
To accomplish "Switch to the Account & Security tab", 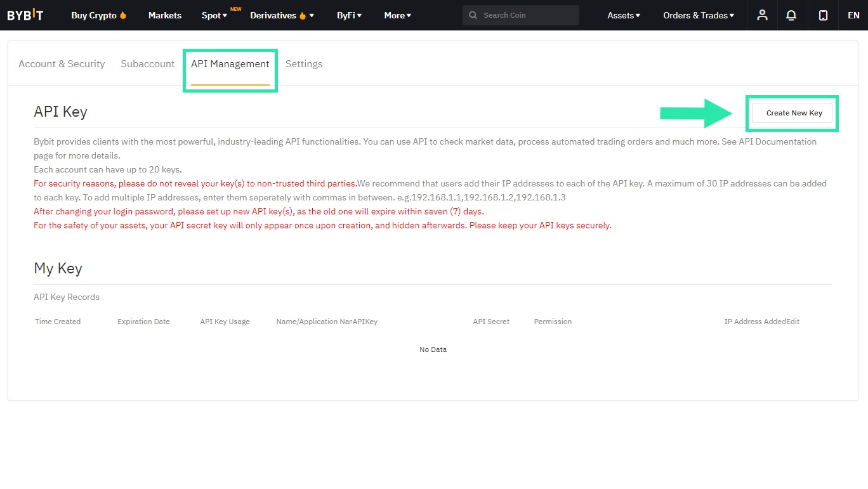I will (x=62, y=64).
